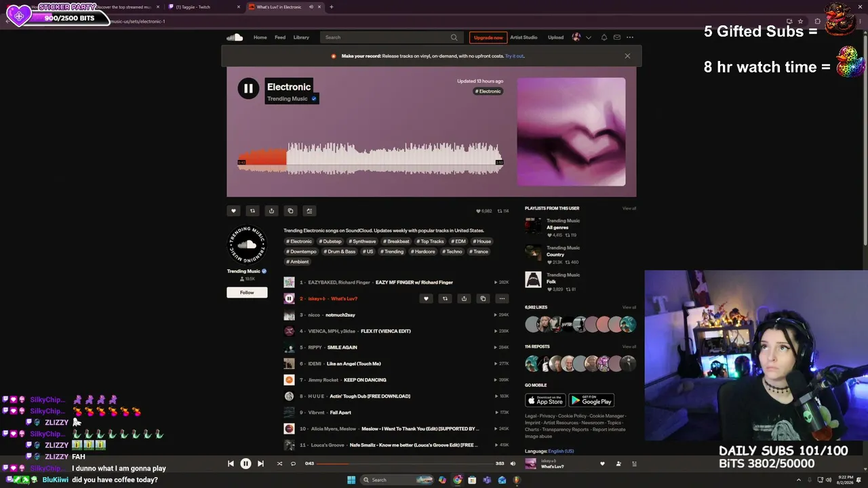Open the English (US) language link
Image resolution: width=868 pixels, height=488 pixels.
(561, 451)
